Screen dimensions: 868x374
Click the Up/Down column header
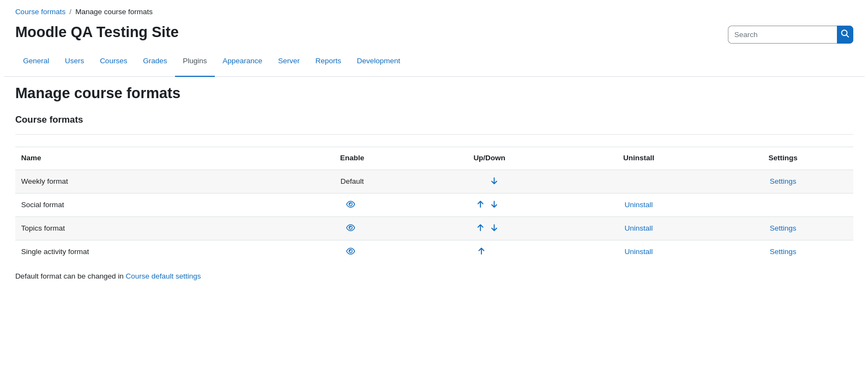click(489, 158)
